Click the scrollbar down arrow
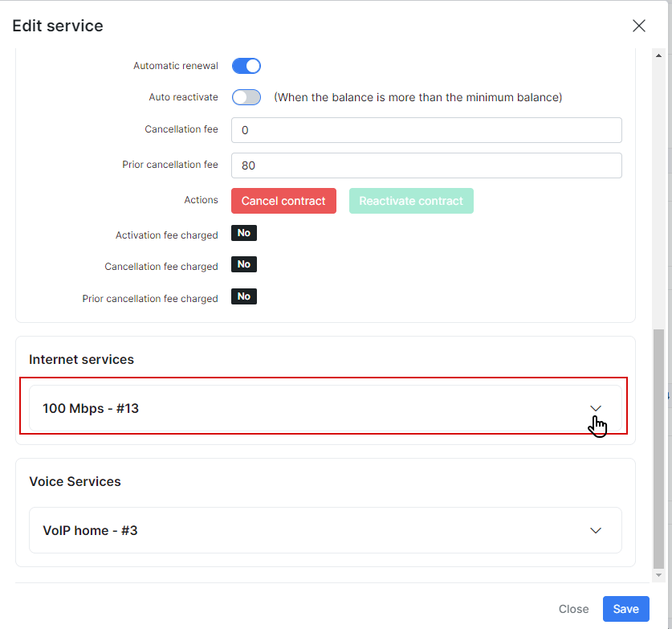Image resolution: width=672 pixels, height=629 pixels. click(x=658, y=575)
